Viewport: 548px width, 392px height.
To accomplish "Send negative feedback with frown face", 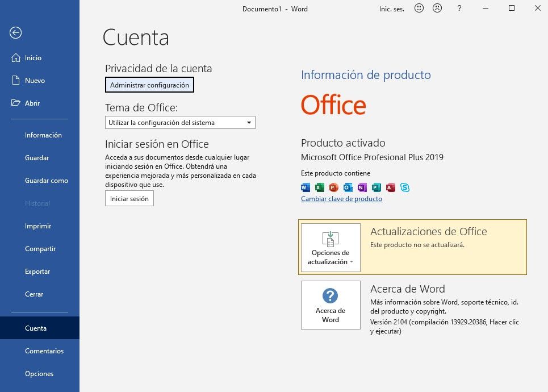I will (x=437, y=8).
